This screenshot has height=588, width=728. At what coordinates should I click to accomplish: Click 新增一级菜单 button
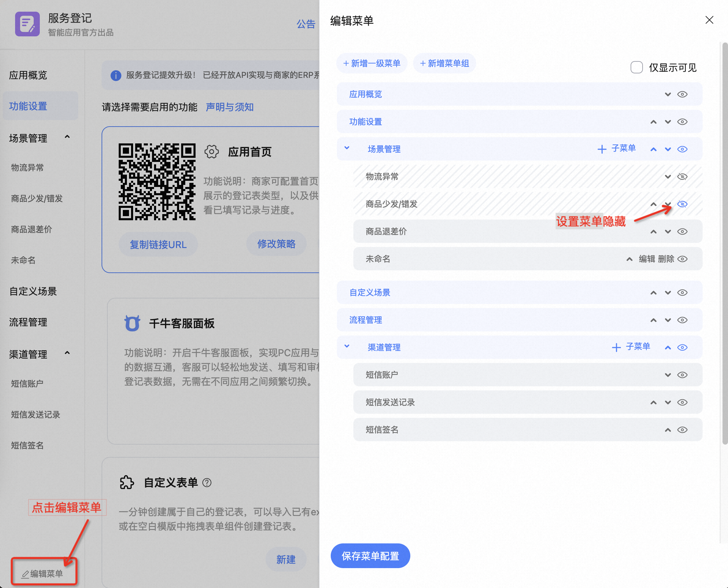372,63
